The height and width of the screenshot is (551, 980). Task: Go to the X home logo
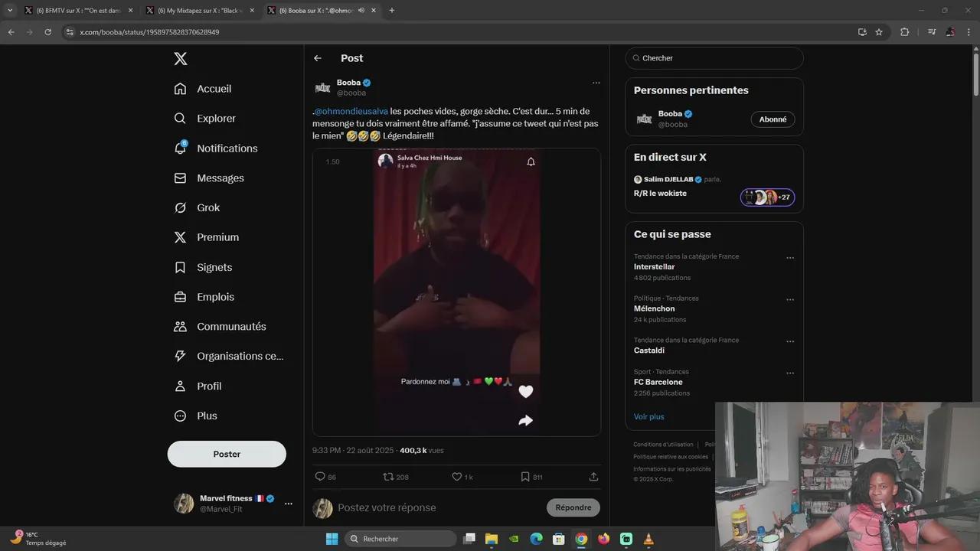tap(180, 59)
